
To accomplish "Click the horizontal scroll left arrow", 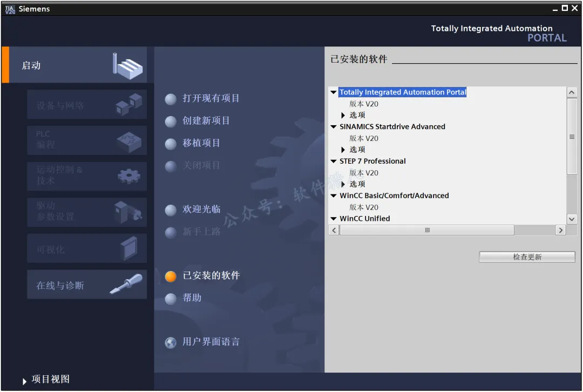I will (334, 230).
